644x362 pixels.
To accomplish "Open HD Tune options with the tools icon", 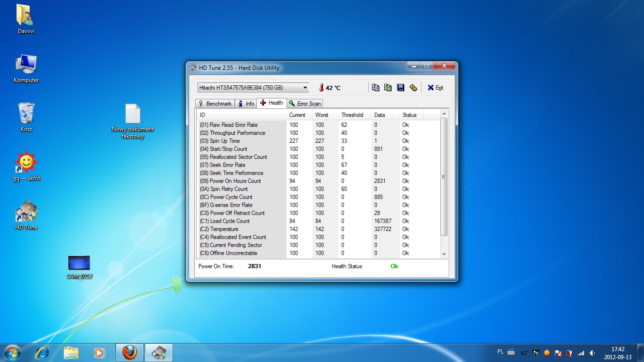I will (x=413, y=88).
